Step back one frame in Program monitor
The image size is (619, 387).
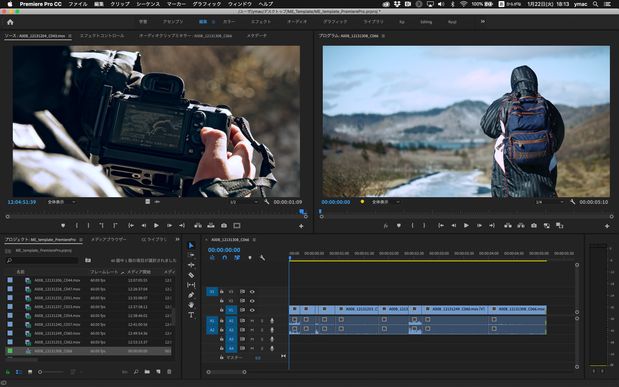pyautogui.click(x=454, y=225)
